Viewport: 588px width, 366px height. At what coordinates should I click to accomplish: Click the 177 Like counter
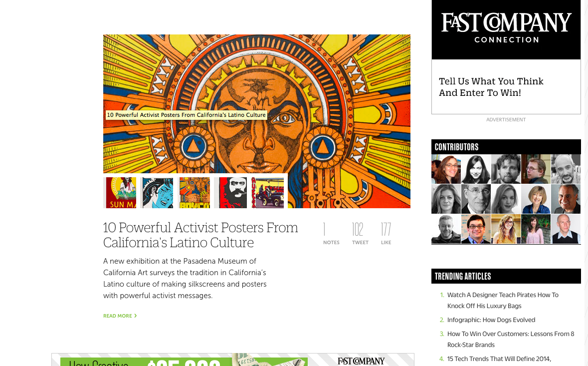pyautogui.click(x=386, y=234)
